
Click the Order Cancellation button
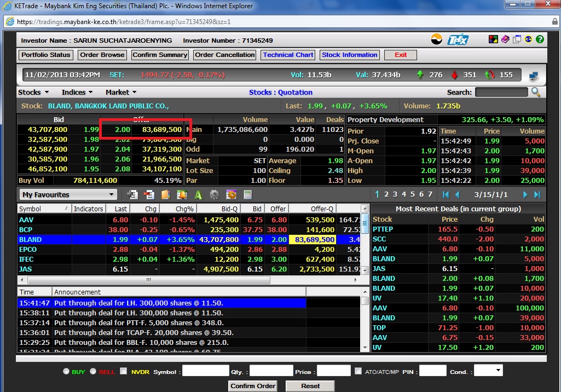click(225, 55)
